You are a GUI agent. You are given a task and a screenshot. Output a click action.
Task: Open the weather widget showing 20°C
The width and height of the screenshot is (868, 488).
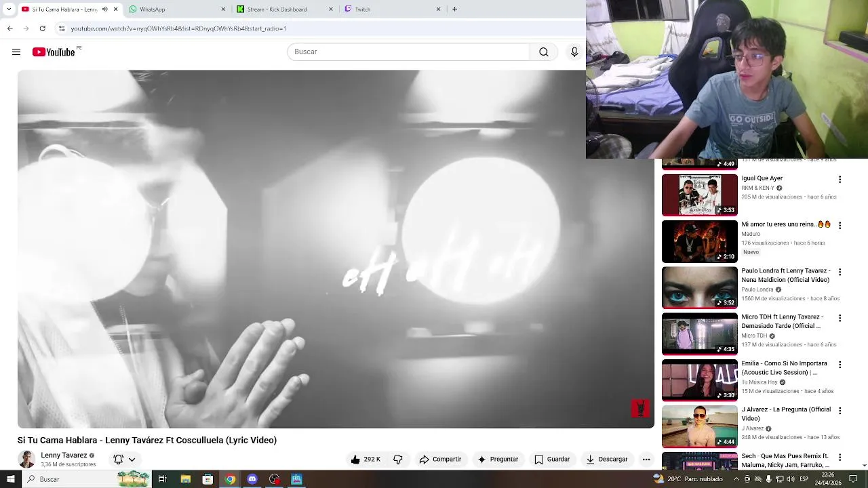click(x=688, y=479)
